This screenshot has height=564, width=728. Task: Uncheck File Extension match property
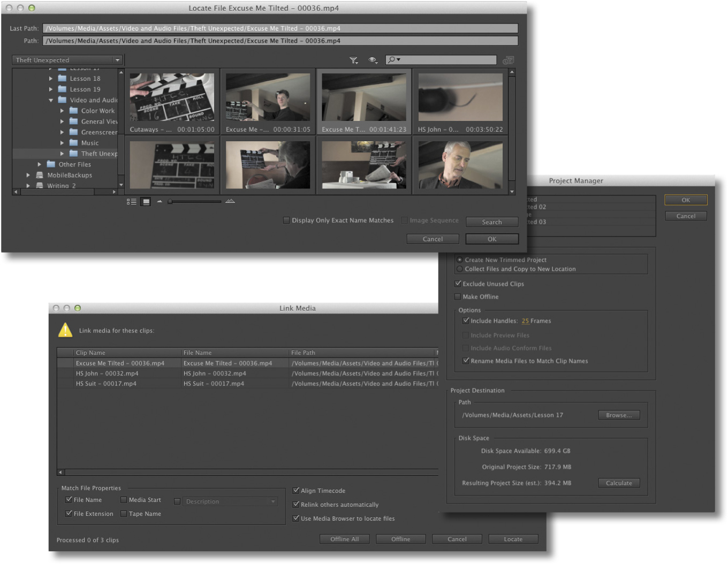[x=69, y=513]
